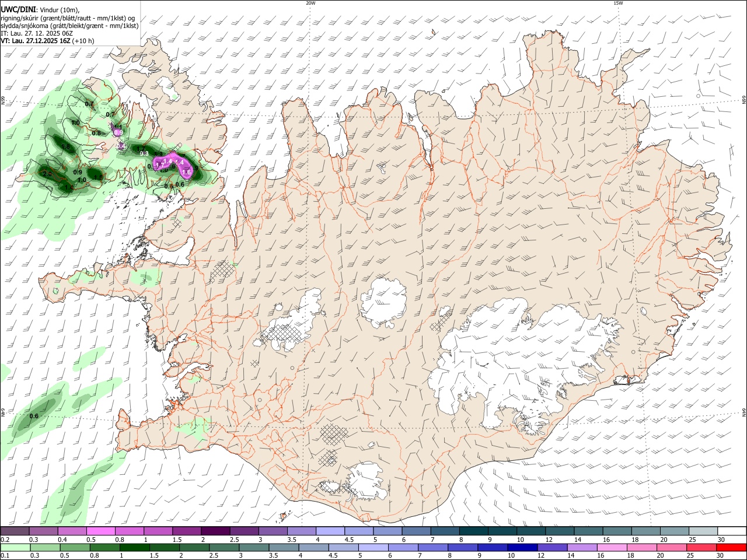This screenshot has width=747, height=560.
Task: Click the black '0.8' precipitation value
Action: pos(97,133)
